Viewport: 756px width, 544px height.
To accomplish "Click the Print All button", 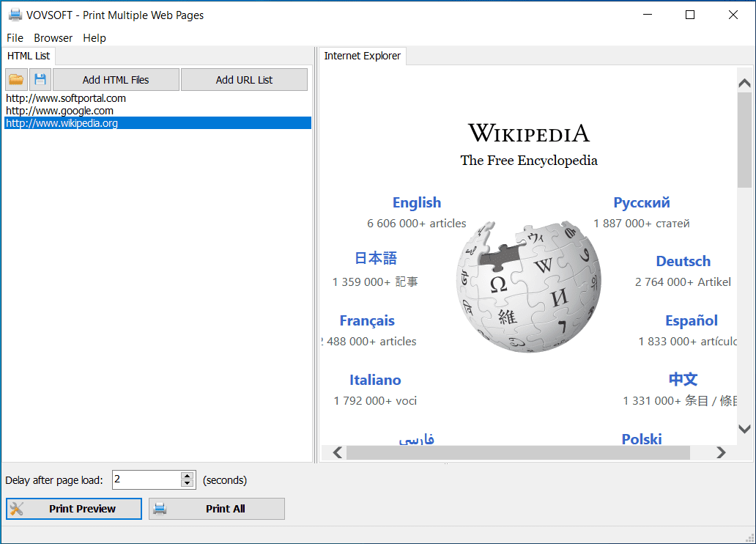I will (217, 509).
